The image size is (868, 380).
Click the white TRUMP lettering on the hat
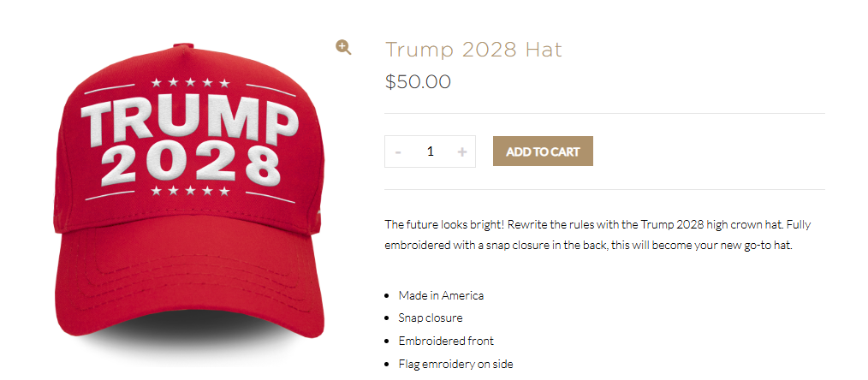pos(189,122)
